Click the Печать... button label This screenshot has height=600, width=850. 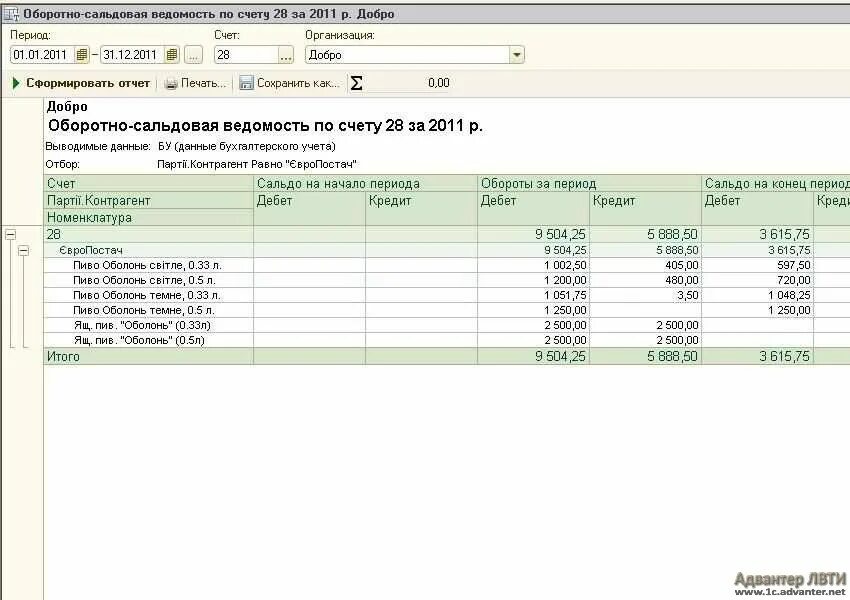203,83
